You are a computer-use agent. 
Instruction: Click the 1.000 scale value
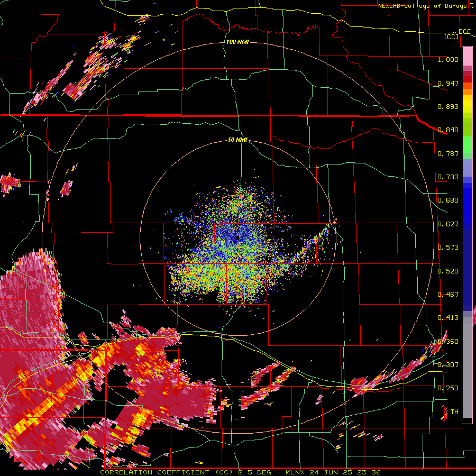point(448,59)
